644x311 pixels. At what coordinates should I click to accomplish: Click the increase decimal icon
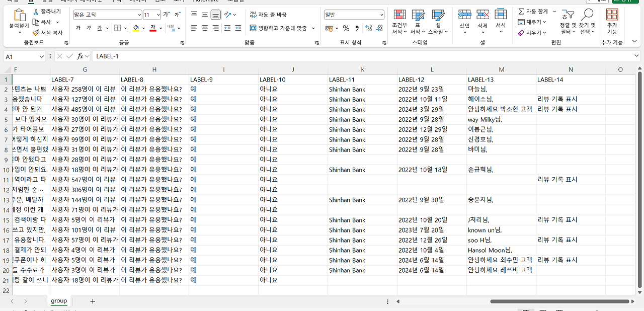pyautogui.click(x=368, y=28)
